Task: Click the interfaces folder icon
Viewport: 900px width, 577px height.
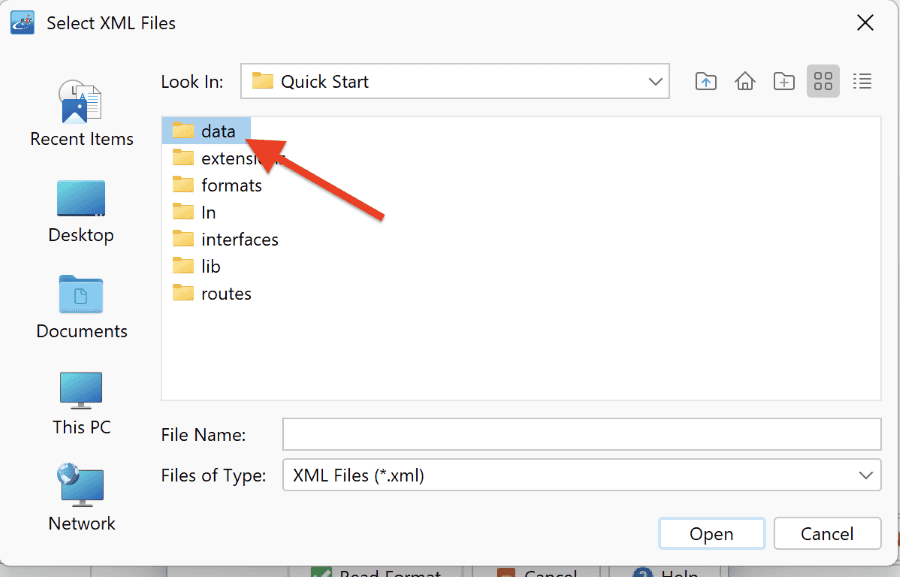Action: (183, 239)
